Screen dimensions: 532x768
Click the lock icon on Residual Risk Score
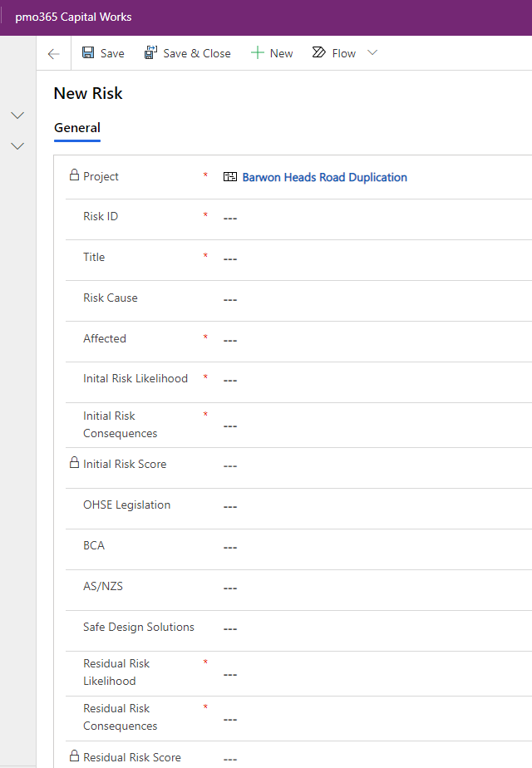click(73, 757)
